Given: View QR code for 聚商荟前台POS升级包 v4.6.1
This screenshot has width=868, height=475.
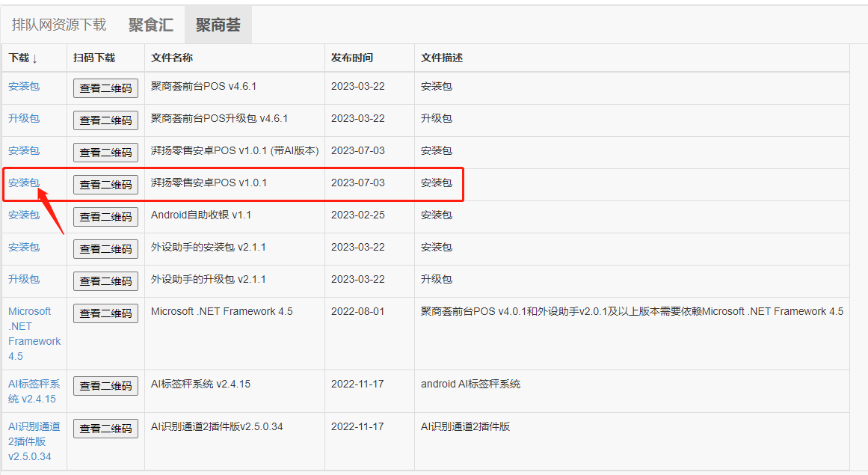Looking at the screenshot, I should (x=105, y=120).
